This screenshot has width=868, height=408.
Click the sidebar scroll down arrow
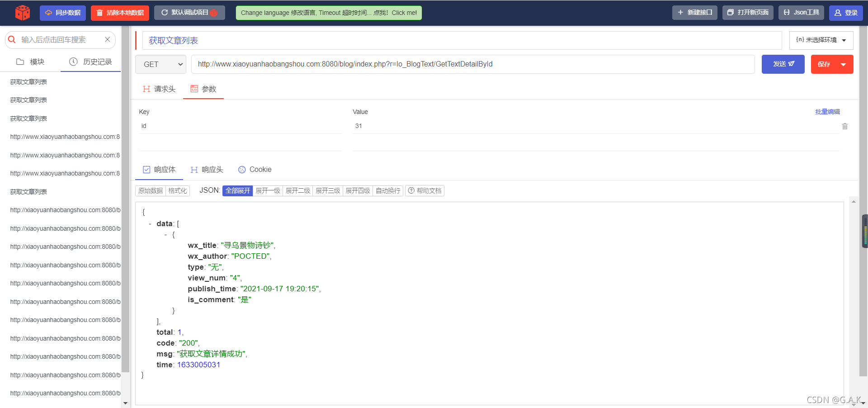coord(125,403)
